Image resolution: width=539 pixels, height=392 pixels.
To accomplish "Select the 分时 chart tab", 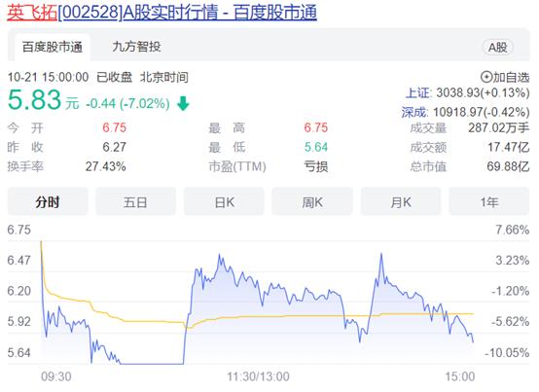I will [x=48, y=201].
